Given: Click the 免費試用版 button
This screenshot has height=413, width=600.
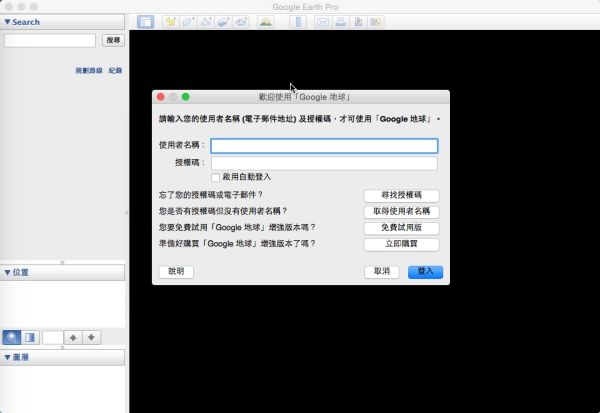Looking at the screenshot, I should pyautogui.click(x=401, y=228).
